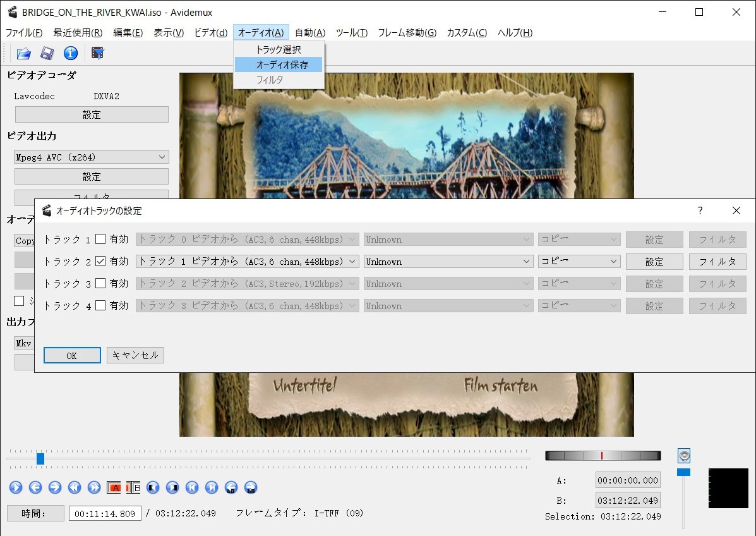The height and width of the screenshot is (536, 756).
Task: Open track 2 設定 button
Action: 654,262
